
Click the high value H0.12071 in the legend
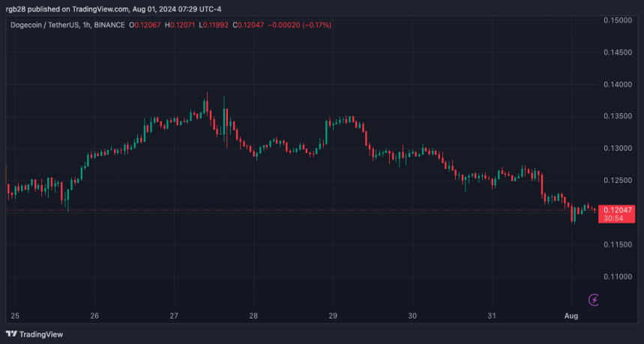click(182, 25)
